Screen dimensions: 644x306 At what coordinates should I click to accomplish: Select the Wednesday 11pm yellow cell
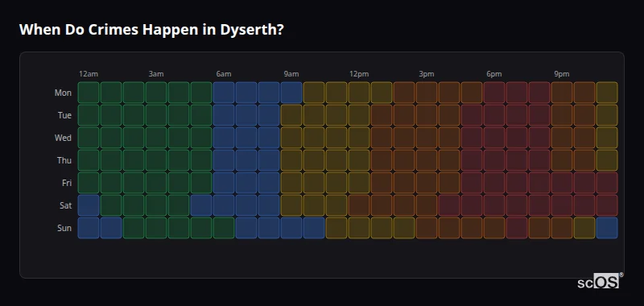click(607, 138)
